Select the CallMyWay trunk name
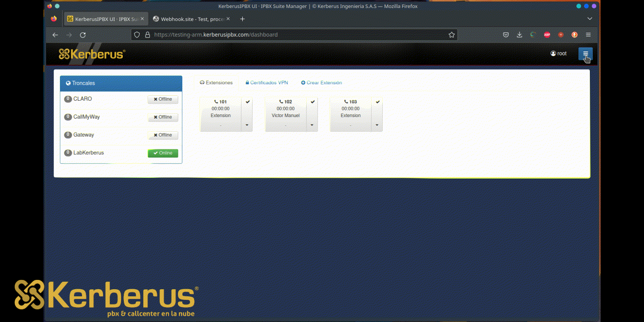The image size is (644, 322). tap(86, 117)
